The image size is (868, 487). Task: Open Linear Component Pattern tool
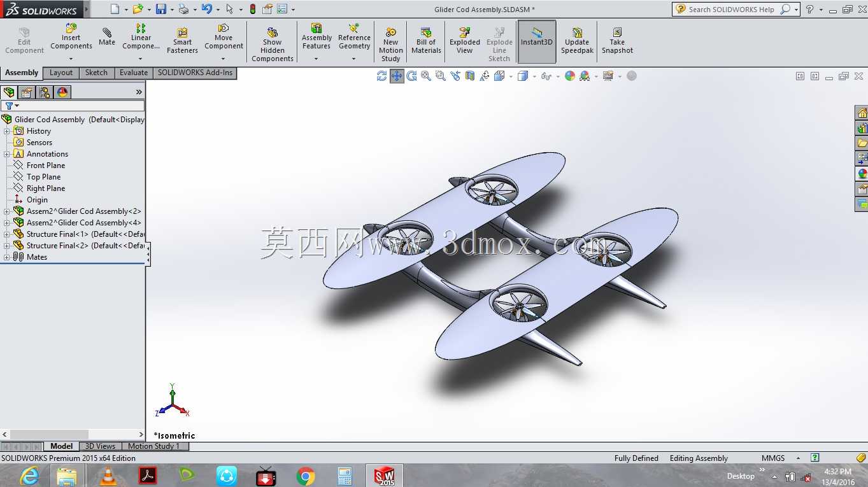tap(141, 37)
